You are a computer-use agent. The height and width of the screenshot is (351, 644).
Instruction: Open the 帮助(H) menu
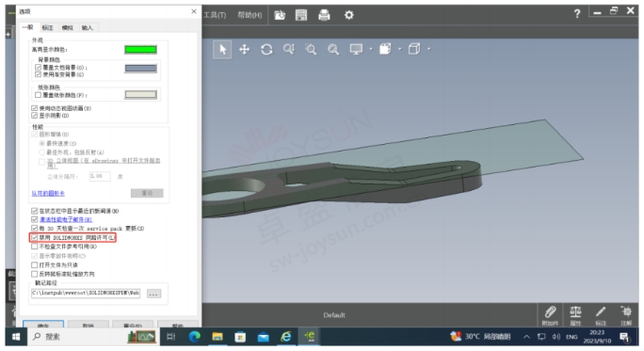pos(250,15)
